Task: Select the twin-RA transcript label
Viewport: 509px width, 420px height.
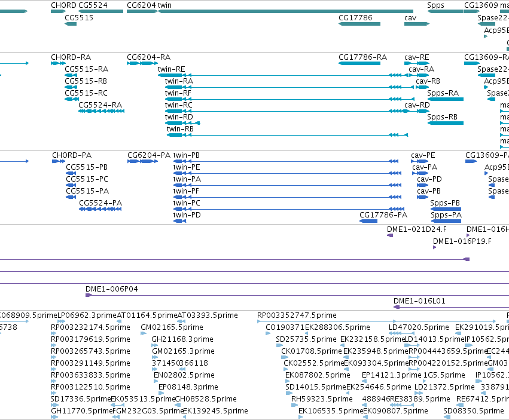Action: pyautogui.click(x=179, y=81)
